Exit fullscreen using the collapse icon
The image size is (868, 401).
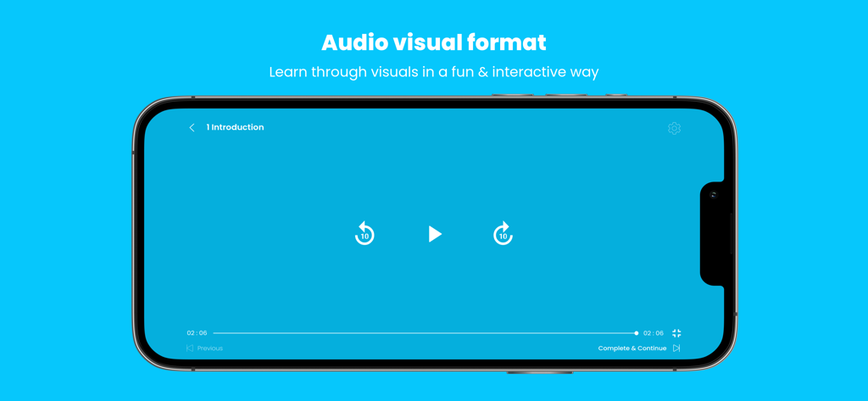point(676,333)
